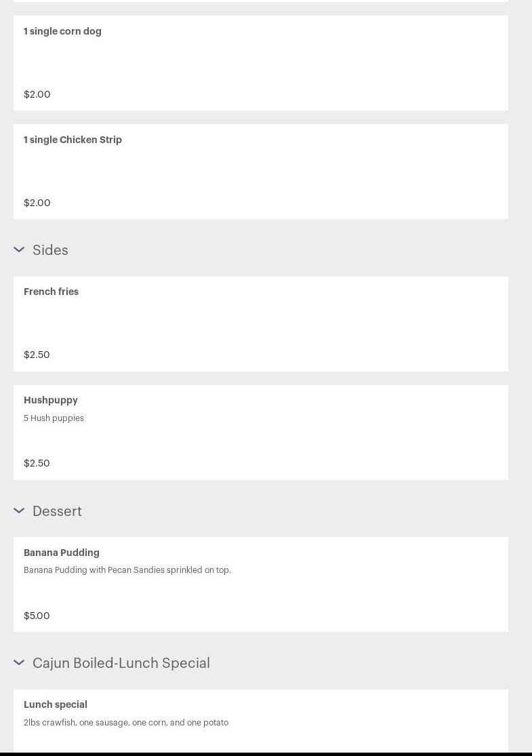Click the $2.00 price on corn dog
This screenshot has height=756, width=532.
37,94
